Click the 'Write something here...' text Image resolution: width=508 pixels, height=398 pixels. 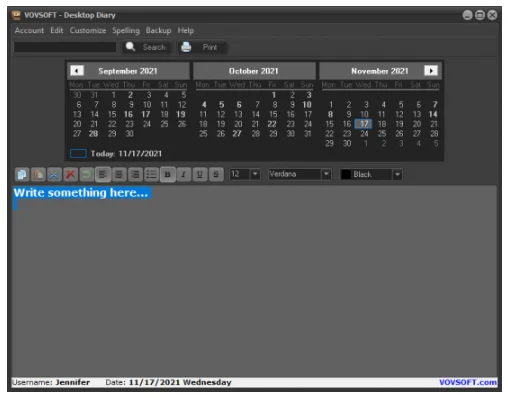point(81,193)
